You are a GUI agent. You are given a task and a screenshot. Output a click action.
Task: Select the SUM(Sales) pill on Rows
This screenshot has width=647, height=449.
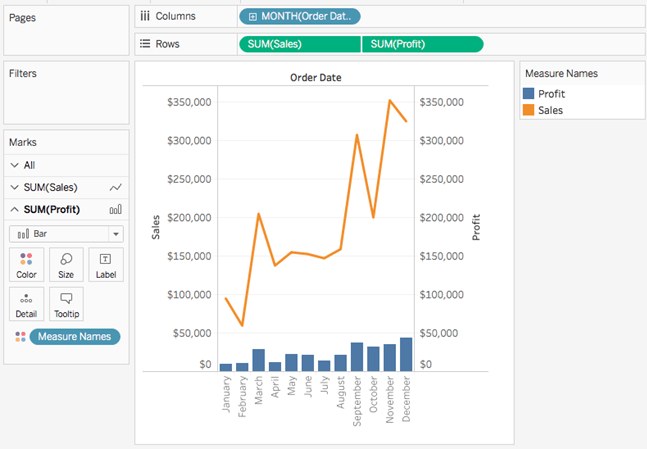click(x=299, y=44)
